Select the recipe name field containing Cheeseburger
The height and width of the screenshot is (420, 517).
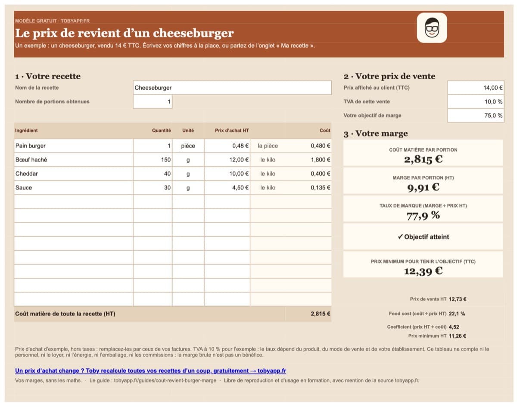(x=232, y=88)
